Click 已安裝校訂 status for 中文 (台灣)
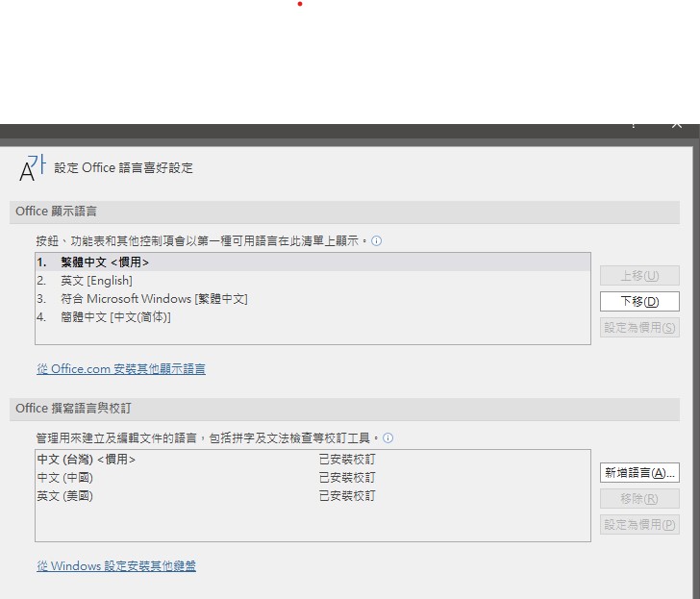 click(x=347, y=460)
